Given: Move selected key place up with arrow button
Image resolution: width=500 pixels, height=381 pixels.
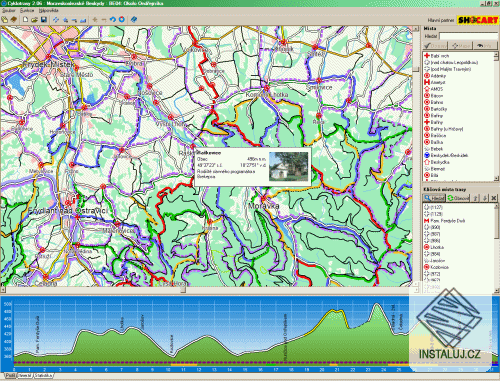Looking at the screenshot, I should (476, 198).
